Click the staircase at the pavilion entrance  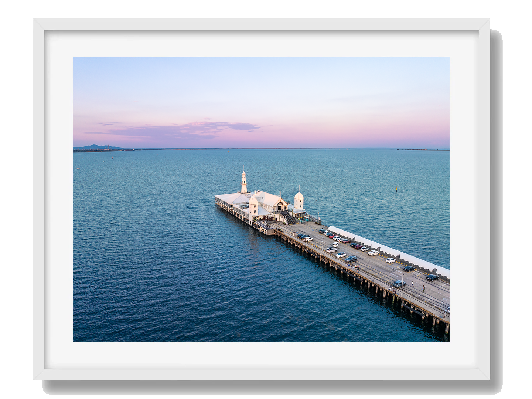[x=288, y=217]
